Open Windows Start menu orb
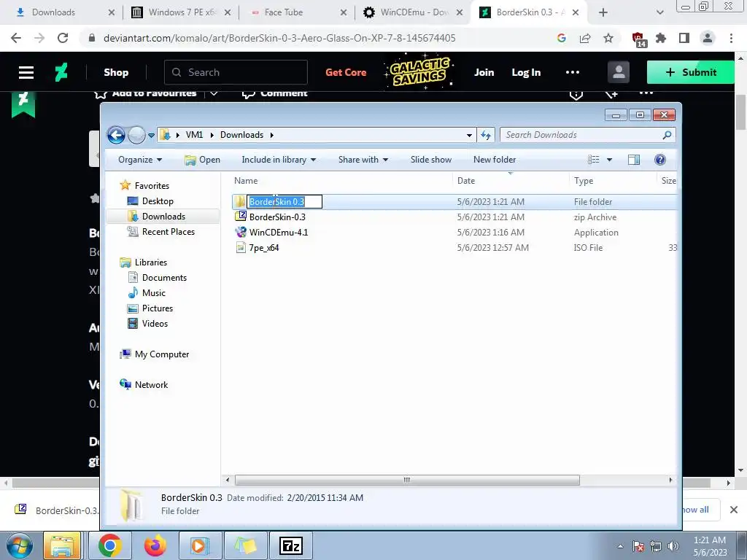 pyautogui.click(x=19, y=545)
